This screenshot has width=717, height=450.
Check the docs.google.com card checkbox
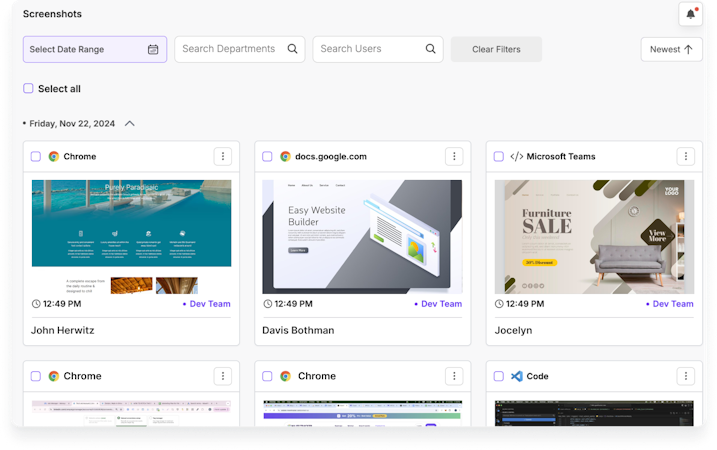[267, 156]
